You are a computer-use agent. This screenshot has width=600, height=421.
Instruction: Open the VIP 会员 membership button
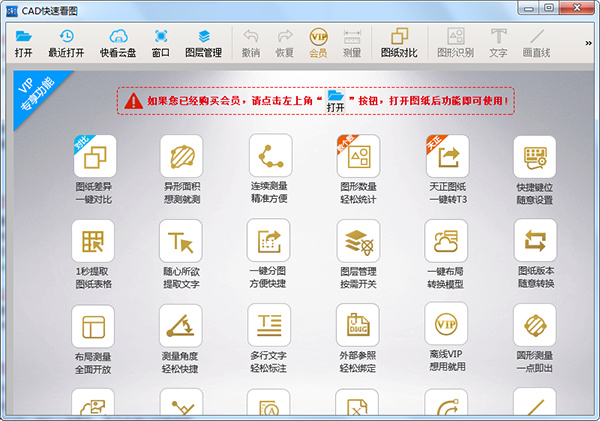point(318,43)
